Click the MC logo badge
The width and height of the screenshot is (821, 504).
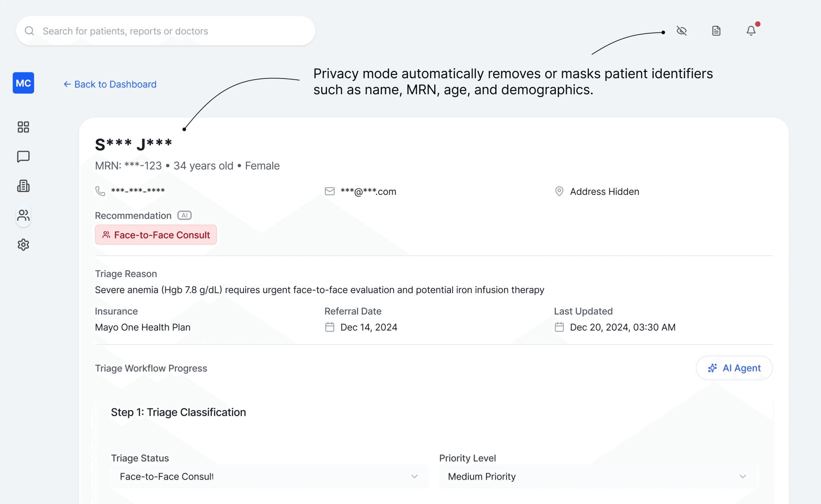tap(23, 83)
